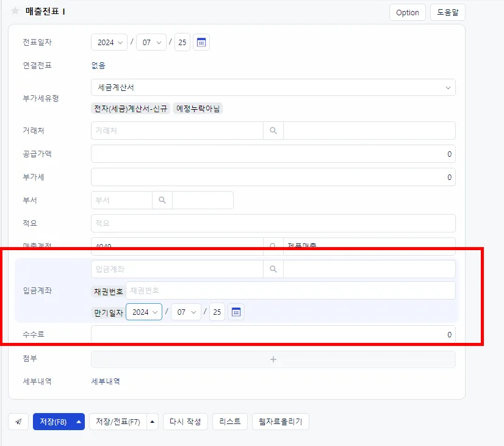Open 만기일자 month dropdown 07

[186, 312]
